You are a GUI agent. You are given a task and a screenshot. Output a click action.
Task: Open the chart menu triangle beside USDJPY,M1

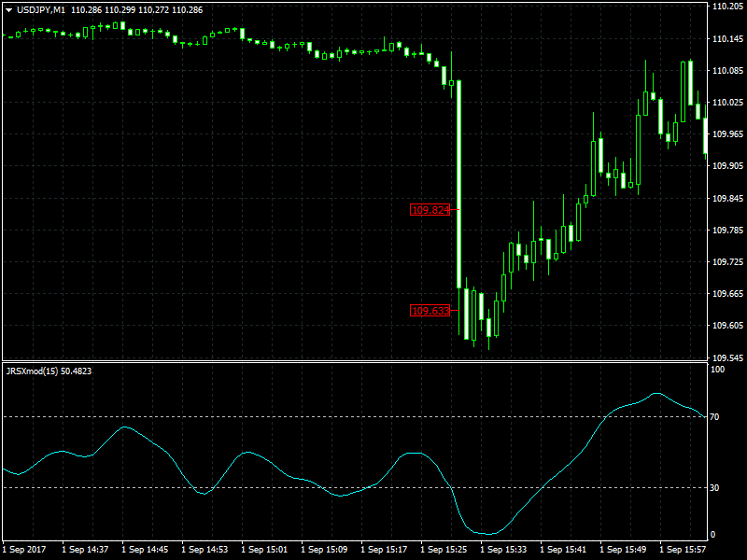click(x=8, y=10)
